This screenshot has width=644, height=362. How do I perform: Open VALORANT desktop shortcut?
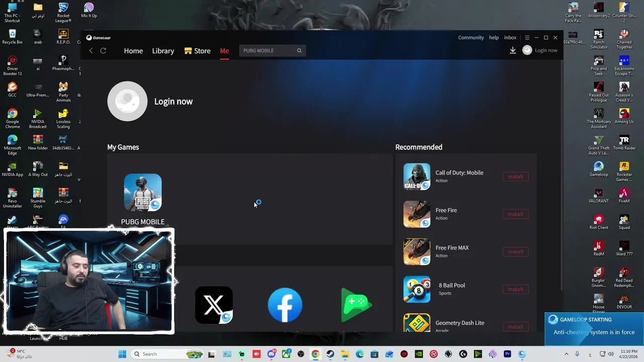pyautogui.click(x=599, y=196)
